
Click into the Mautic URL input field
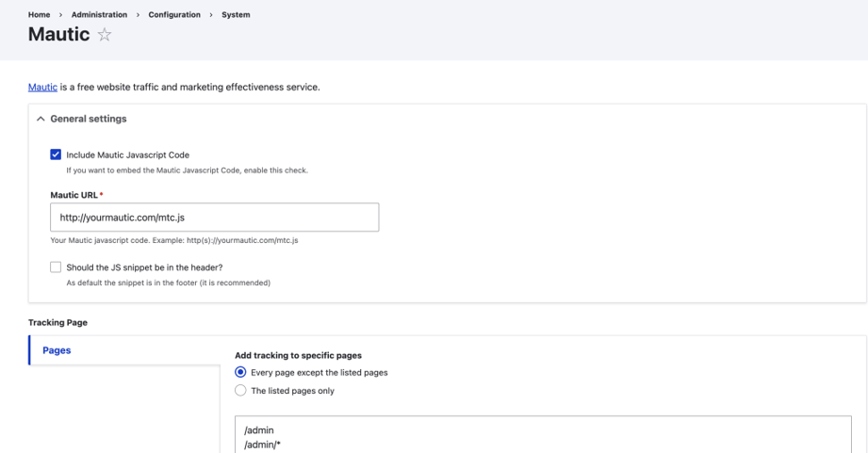pyautogui.click(x=214, y=218)
